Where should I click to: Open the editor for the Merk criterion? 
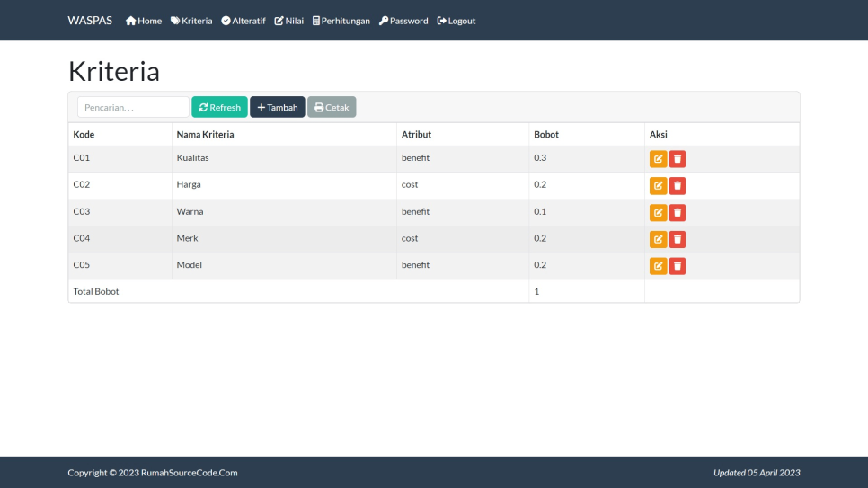pos(658,240)
